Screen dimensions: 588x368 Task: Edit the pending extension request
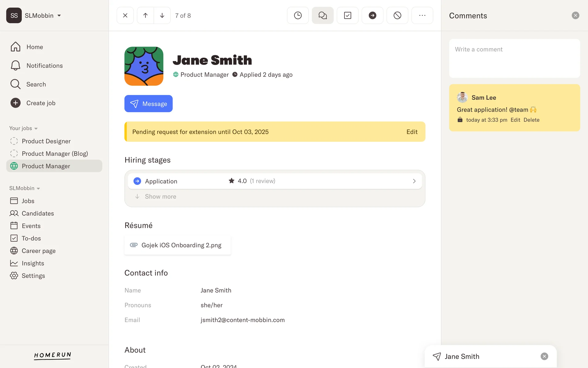pos(412,132)
